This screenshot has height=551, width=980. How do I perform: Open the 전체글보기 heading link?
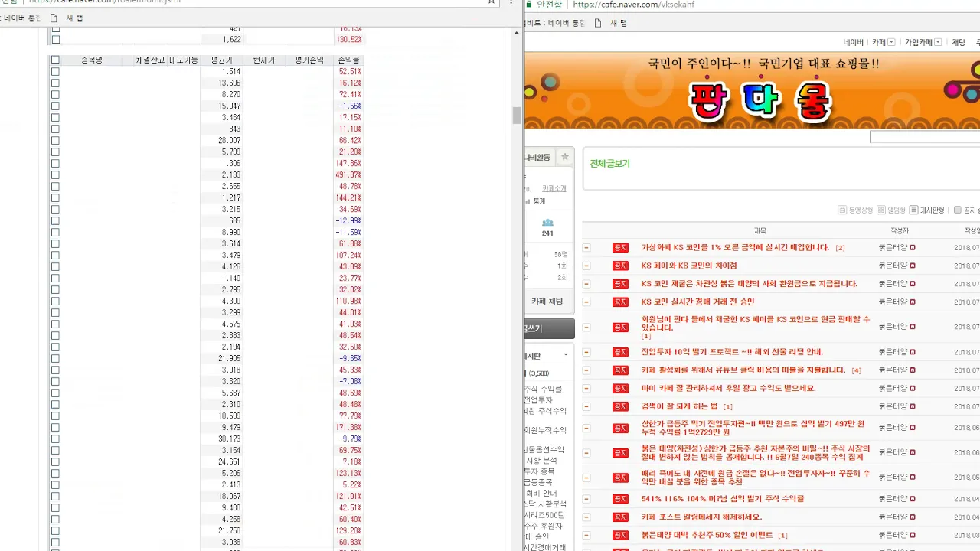tap(609, 164)
